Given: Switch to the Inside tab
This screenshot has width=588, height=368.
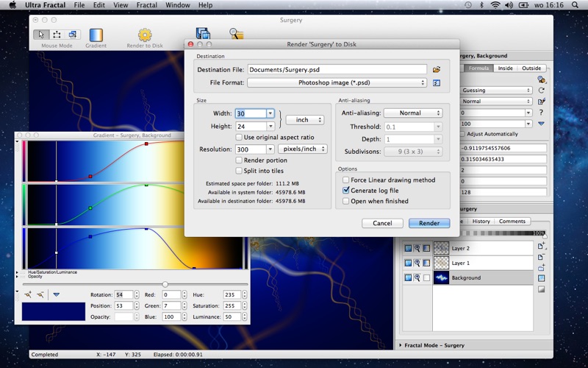Looking at the screenshot, I should click(x=505, y=68).
